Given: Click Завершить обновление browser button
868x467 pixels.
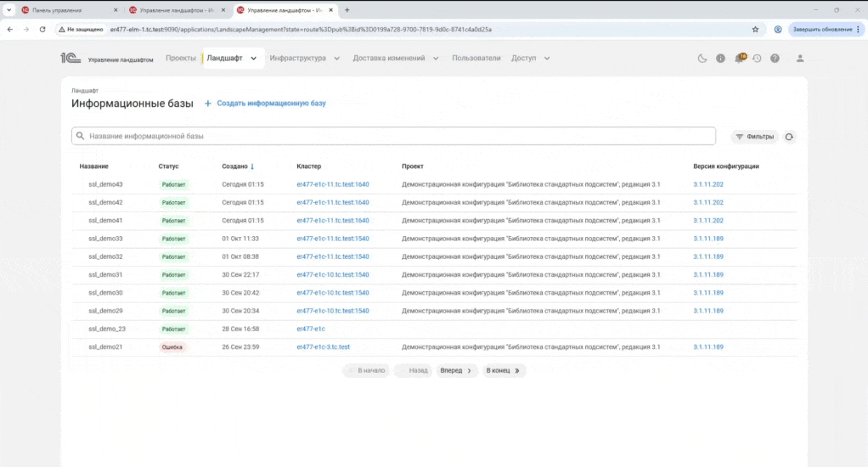Looking at the screenshot, I should [826, 30].
